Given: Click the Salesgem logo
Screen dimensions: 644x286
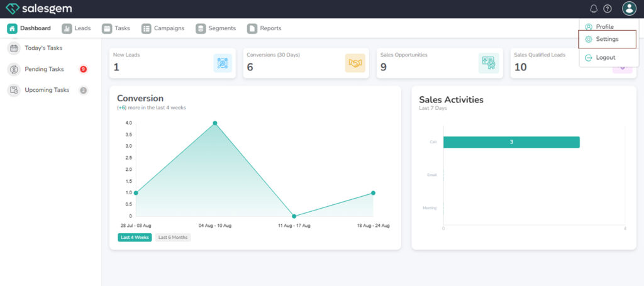Looking at the screenshot, I should click(38, 9).
